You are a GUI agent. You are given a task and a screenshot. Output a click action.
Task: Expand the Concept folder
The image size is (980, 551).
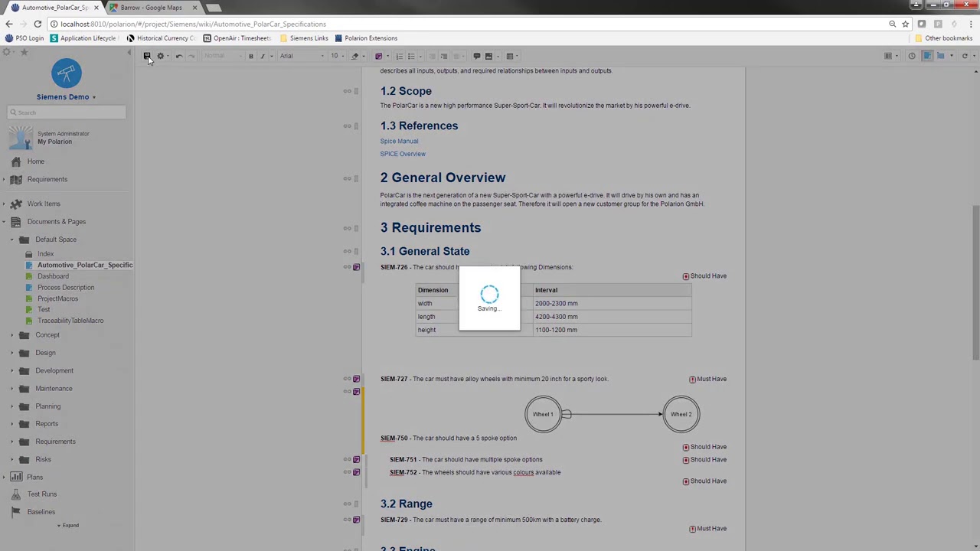12,335
